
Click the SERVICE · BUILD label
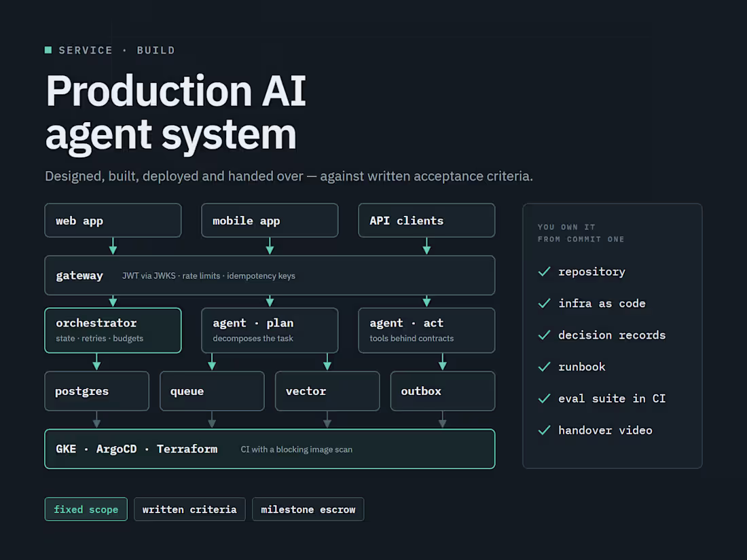pyautogui.click(x=117, y=50)
